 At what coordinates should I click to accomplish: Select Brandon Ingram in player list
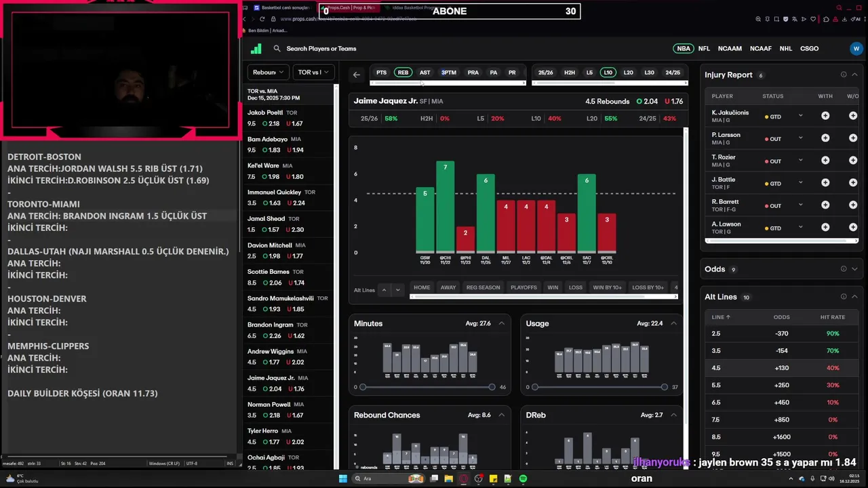pos(290,329)
